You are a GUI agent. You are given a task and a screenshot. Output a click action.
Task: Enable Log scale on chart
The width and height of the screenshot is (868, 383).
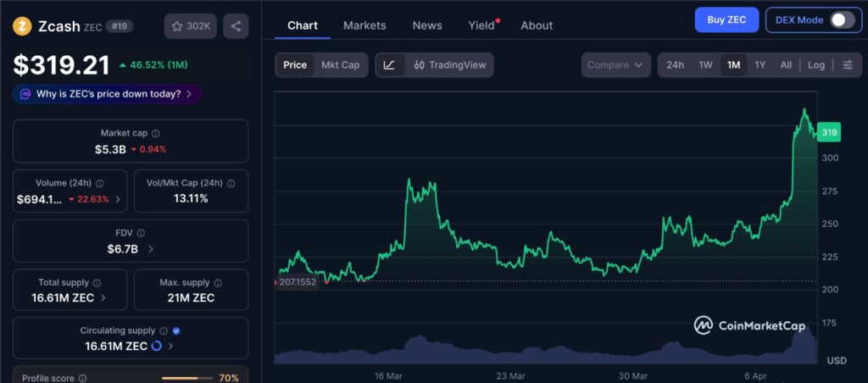coord(816,64)
